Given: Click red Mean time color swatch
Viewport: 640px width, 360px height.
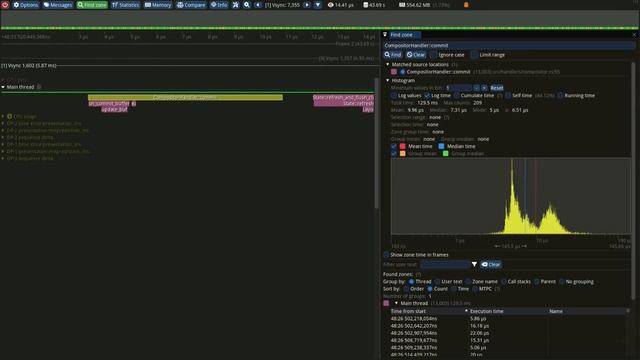Looking at the screenshot, I should pyautogui.click(x=402, y=146).
